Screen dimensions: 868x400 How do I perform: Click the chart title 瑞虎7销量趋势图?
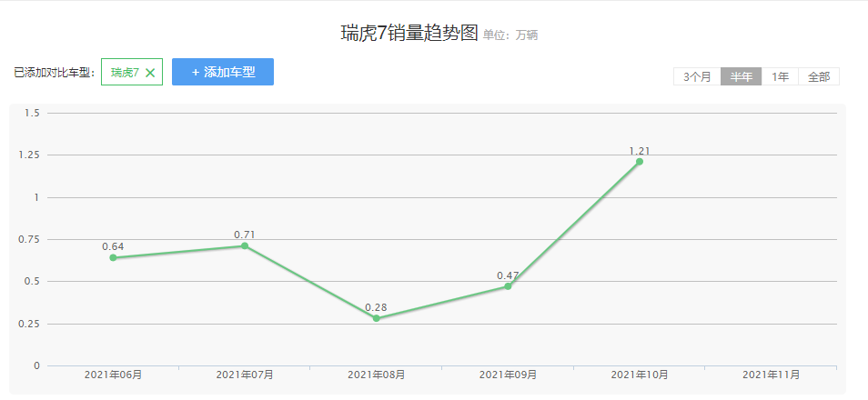409,34
